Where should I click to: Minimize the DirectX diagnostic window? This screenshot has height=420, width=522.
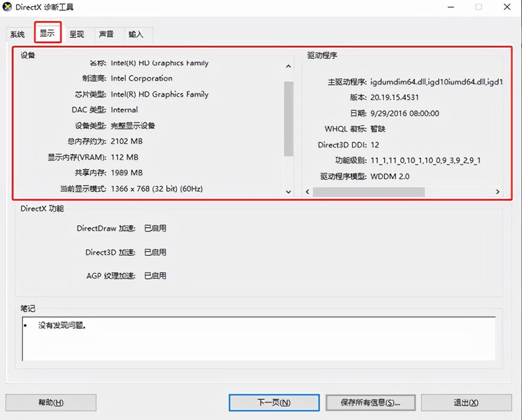(451, 7)
